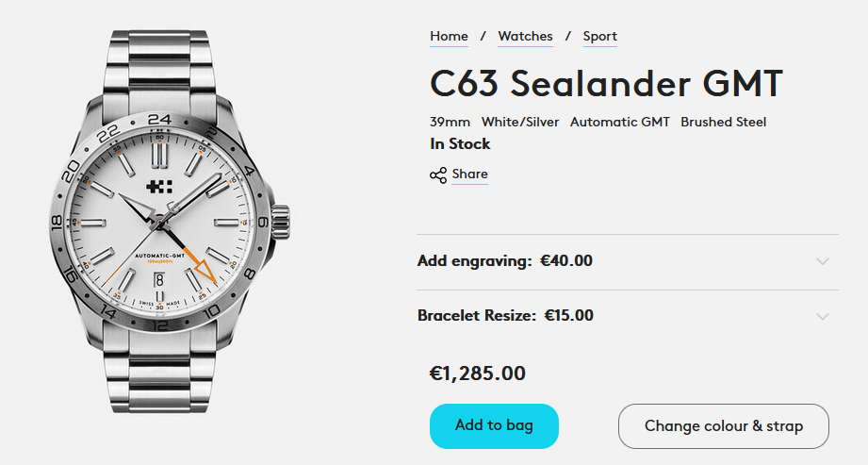Click the watch crown on the case side
Screen dimensions: 868x465
pyautogui.click(x=280, y=223)
